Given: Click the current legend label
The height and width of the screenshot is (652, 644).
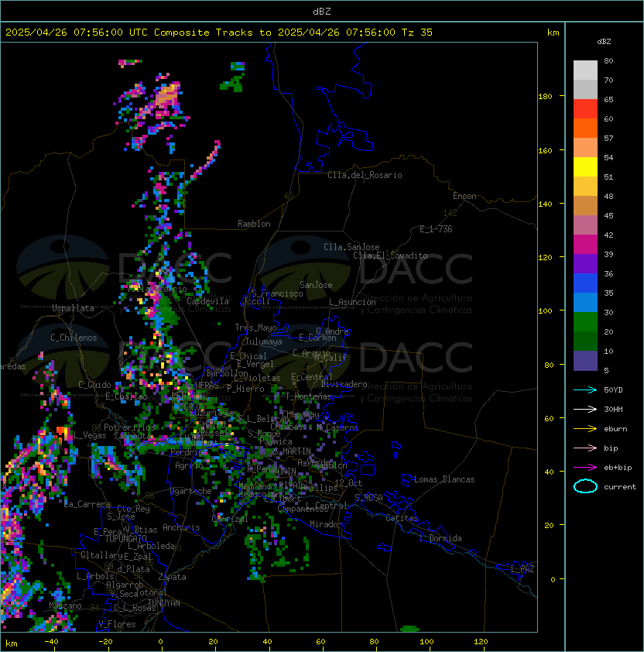Looking at the screenshot, I should [620, 487].
